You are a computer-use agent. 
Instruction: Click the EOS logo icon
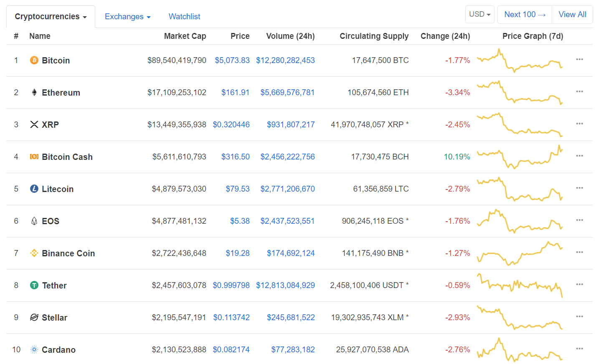[x=34, y=221]
